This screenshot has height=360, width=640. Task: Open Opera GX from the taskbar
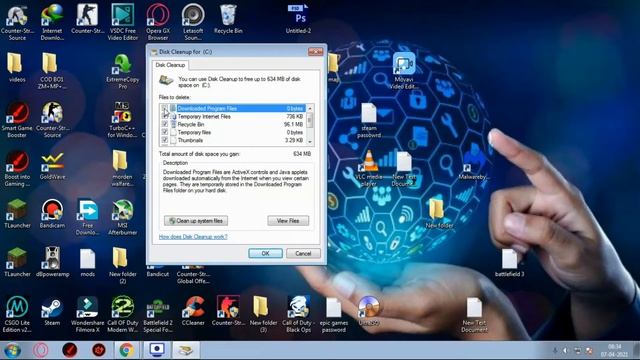41,350
